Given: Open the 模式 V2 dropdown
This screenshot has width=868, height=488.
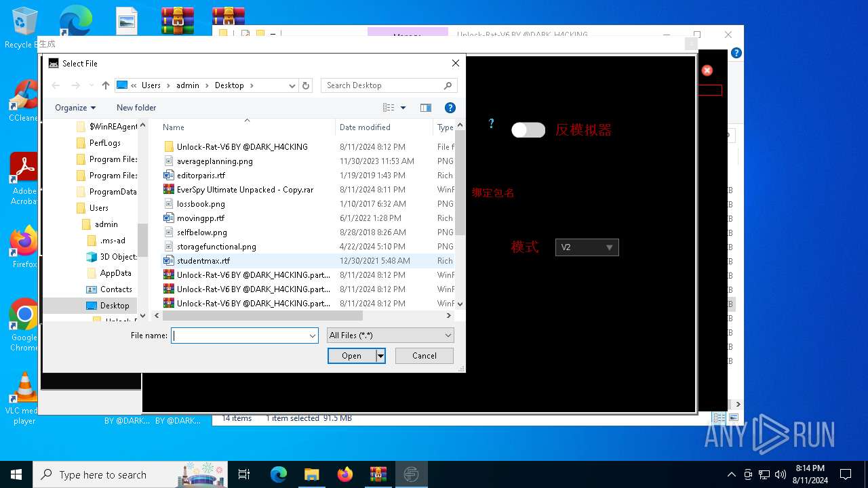Looking at the screenshot, I should [x=587, y=247].
